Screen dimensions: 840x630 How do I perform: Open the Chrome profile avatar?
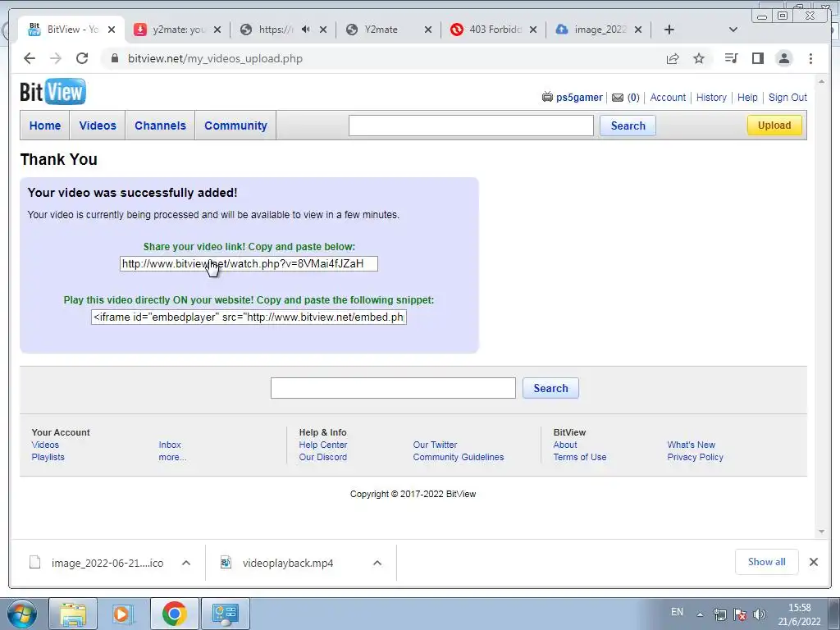coord(784,58)
